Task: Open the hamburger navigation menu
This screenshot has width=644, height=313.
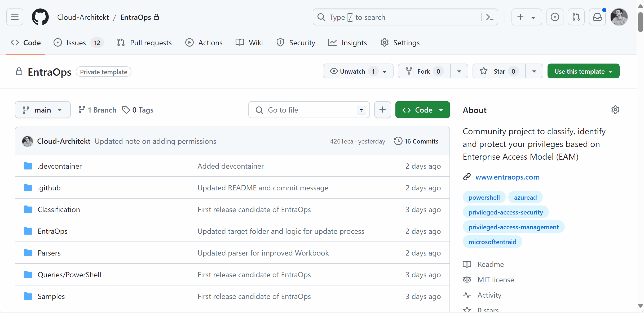Action: point(15,17)
